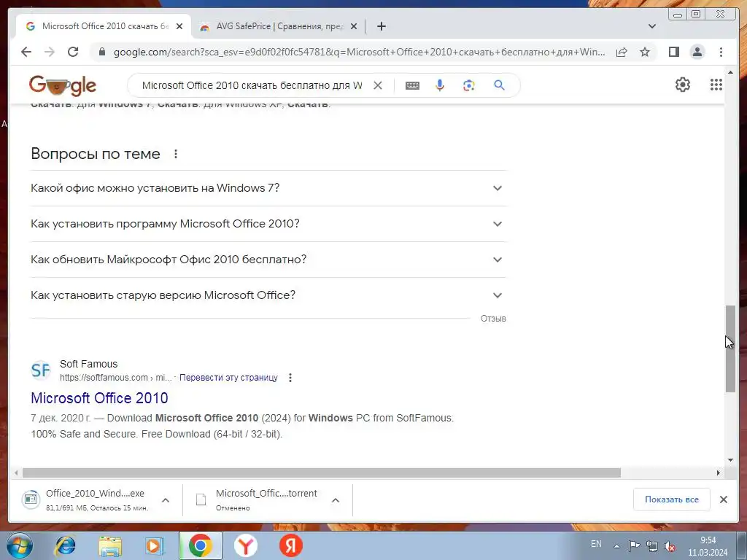Click the page scroll up arrow

point(730,72)
